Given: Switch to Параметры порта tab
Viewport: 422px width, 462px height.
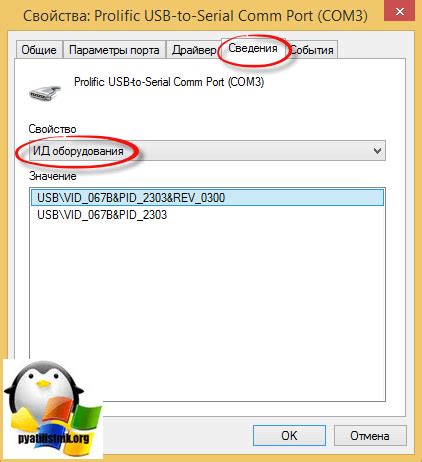Looking at the screenshot, I should tap(114, 50).
